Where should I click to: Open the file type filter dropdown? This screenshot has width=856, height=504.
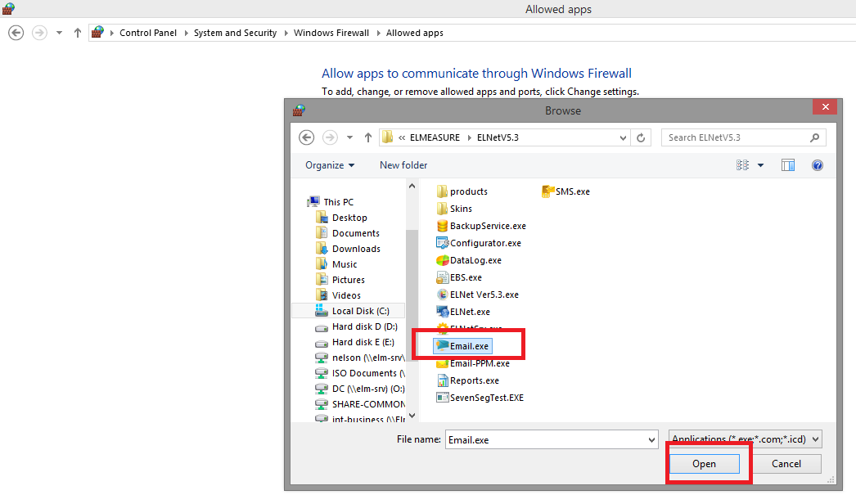[x=815, y=439]
